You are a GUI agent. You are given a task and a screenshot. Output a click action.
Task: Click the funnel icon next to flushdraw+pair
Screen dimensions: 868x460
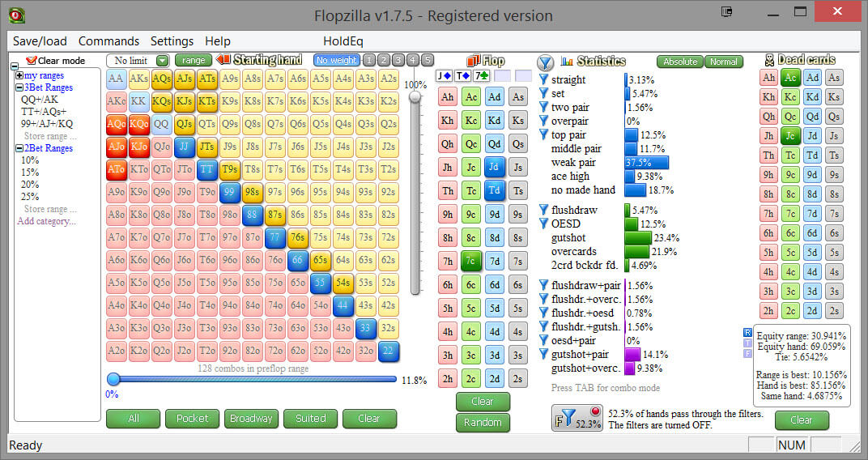coord(543,286)
